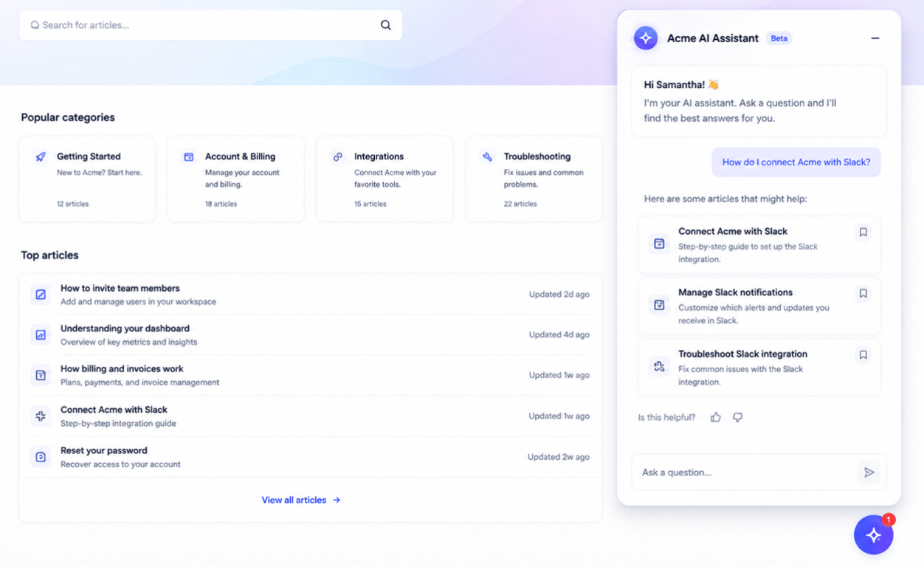Click the floating AI assistant launcher button

(x=874, y=535)
